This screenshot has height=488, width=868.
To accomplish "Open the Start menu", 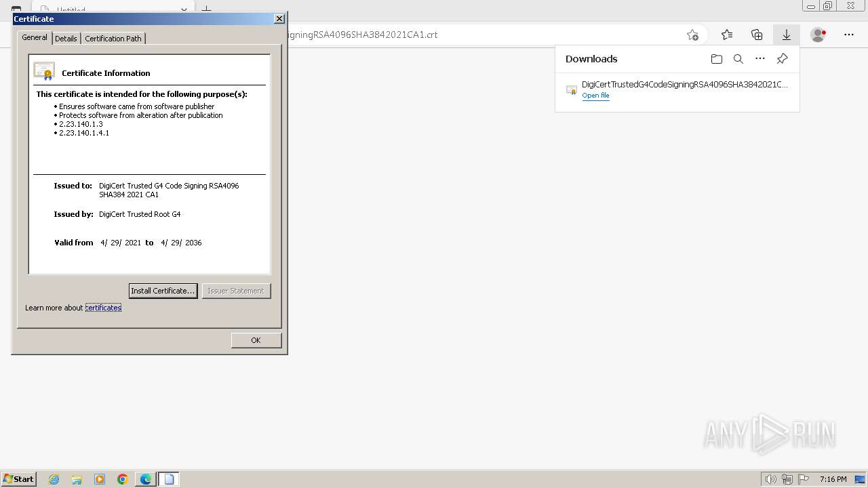I will coord(18,479).
